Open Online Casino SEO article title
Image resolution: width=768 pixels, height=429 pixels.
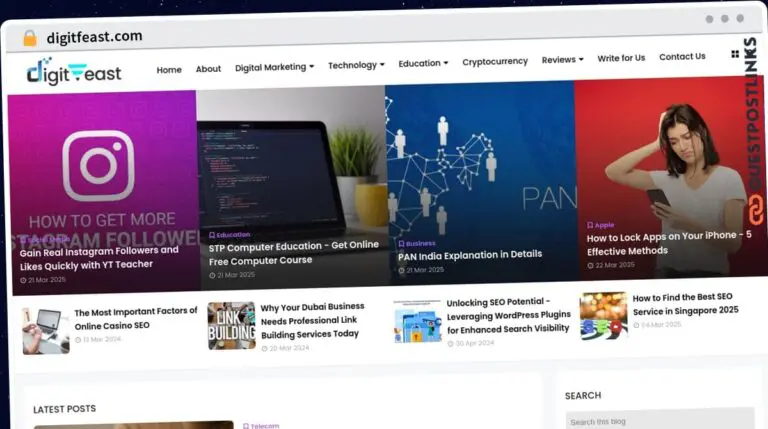(136, 318)
